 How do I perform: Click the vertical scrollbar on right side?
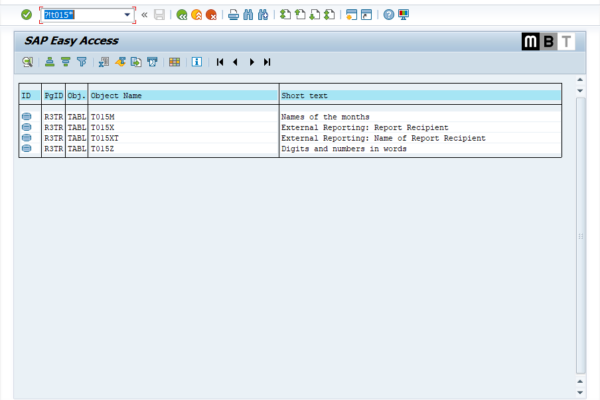[580, 240]
